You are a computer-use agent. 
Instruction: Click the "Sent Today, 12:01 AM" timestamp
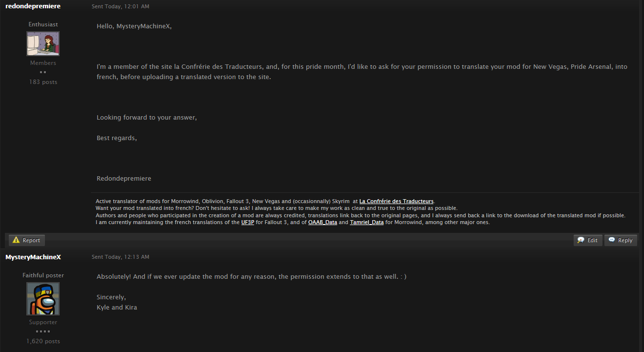(x=121, y=6)
